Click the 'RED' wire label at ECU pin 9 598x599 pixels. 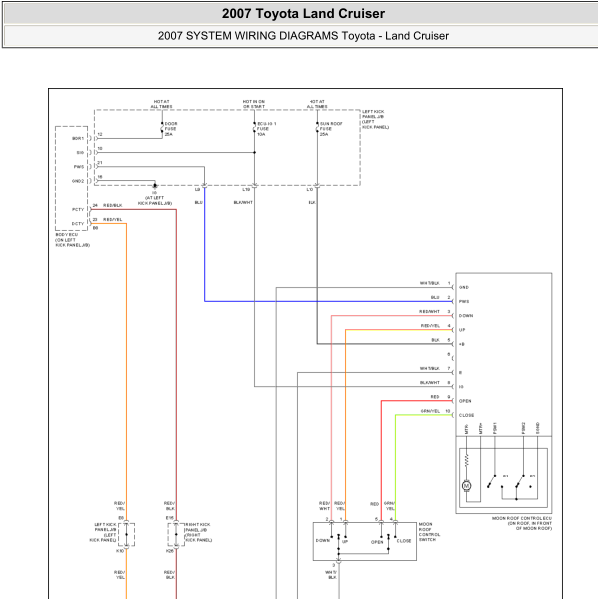click(x=435, y=397)
